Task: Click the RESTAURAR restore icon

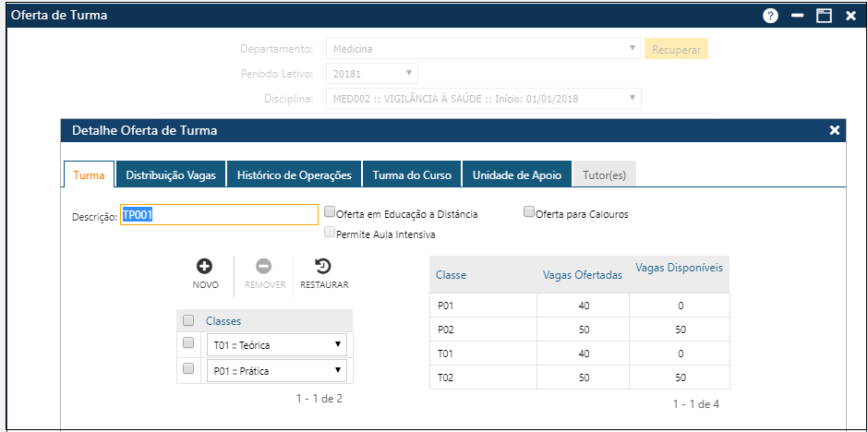Action: pyautogui.click(x=323, y=266)
